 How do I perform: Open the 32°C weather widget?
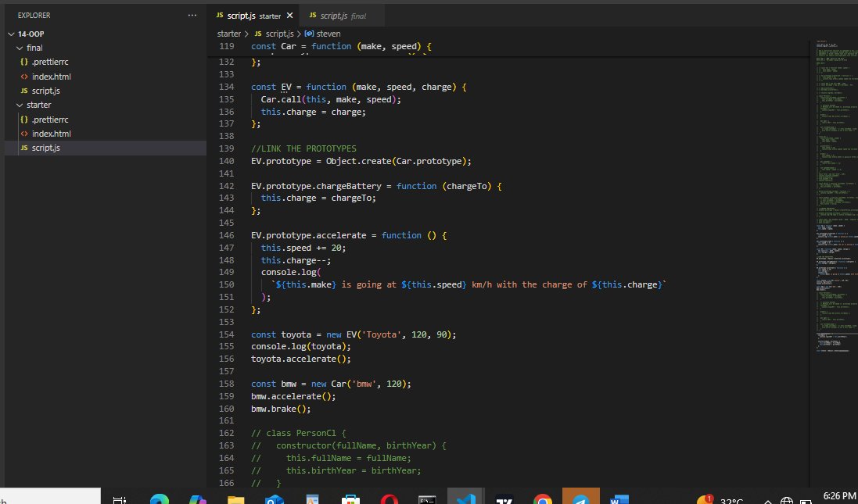pyautogui.click(x=720, y=499)
